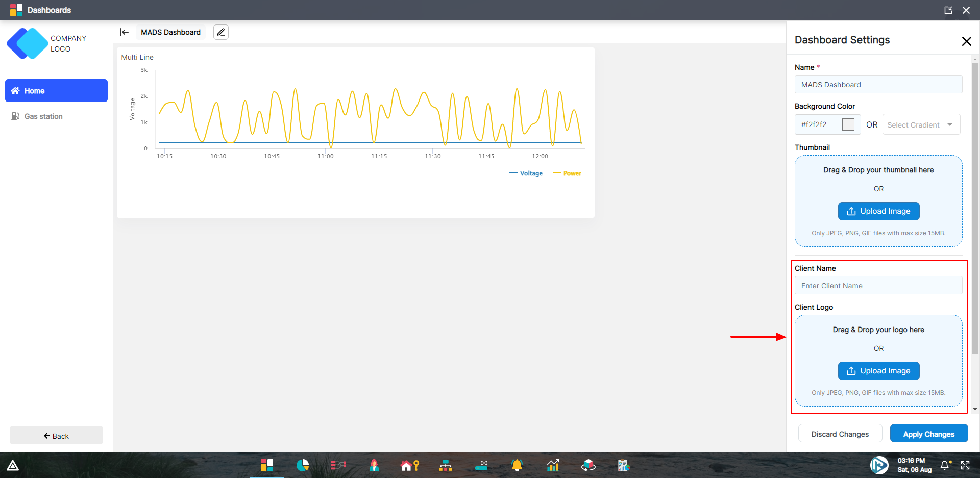
Task: Open the bar chart analytics taskbar icon
Action: point(553,465)
